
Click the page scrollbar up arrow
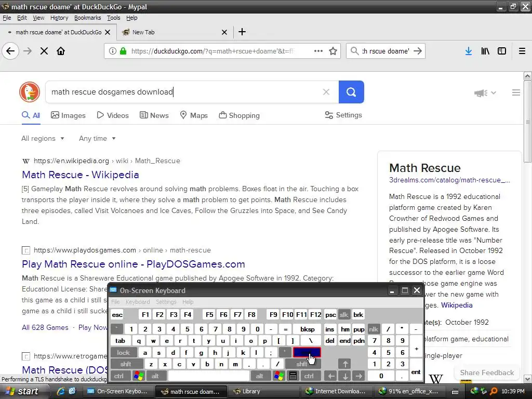527,76
